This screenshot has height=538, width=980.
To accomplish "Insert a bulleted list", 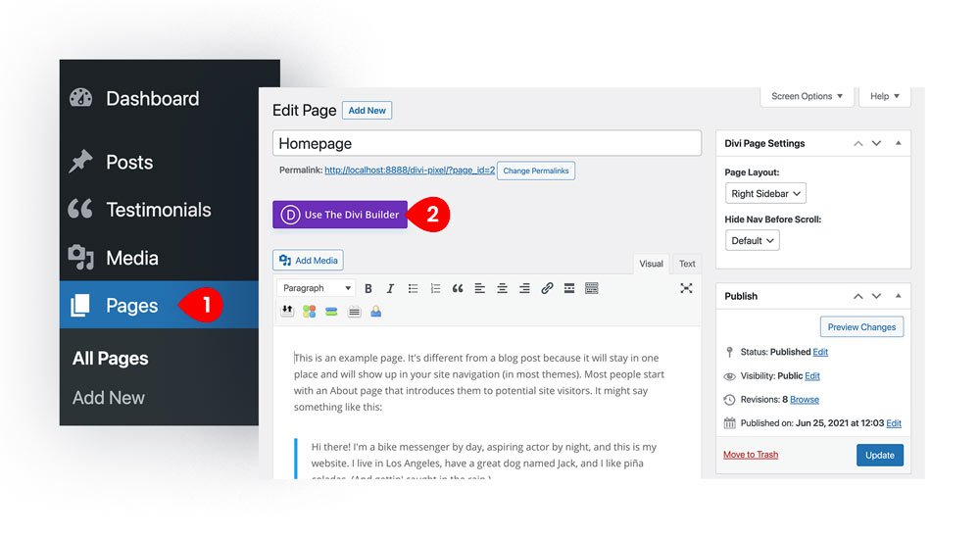I will [x=414, y=288].
